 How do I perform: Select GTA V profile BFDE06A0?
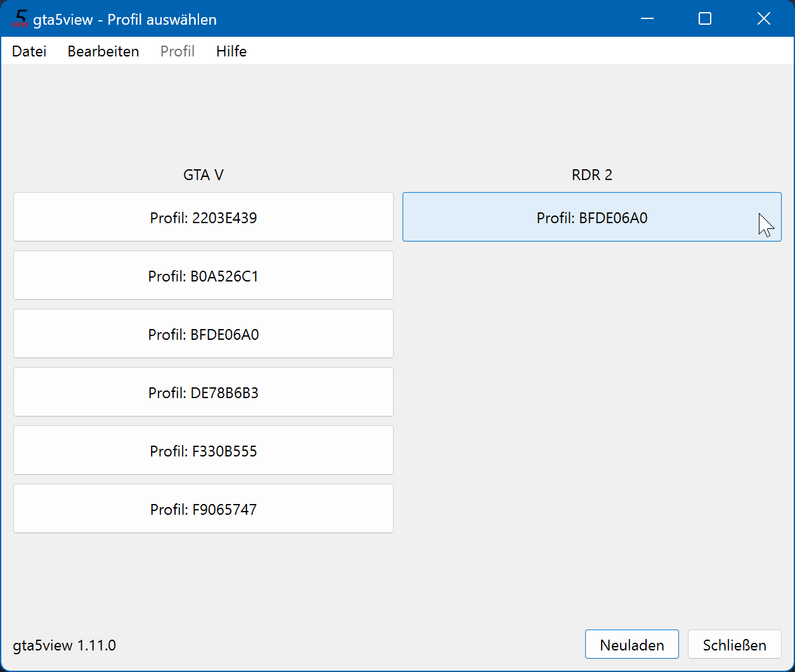coord(204,334)
